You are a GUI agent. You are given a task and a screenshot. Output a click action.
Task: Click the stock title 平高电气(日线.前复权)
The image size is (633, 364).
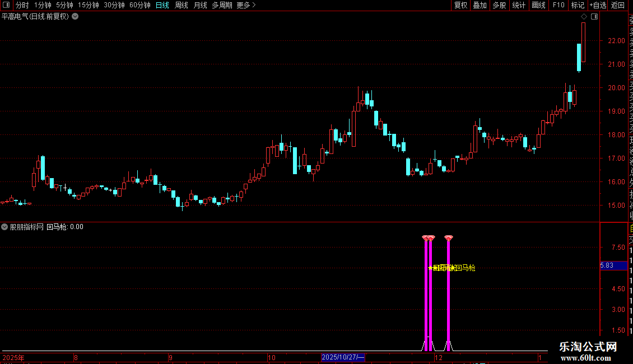coord(35,17)
